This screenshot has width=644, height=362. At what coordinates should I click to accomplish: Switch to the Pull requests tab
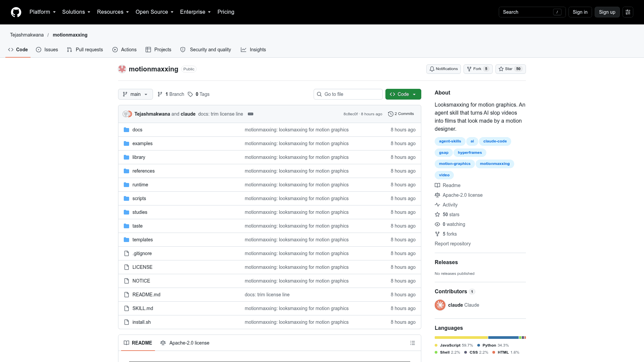point(85,50)
